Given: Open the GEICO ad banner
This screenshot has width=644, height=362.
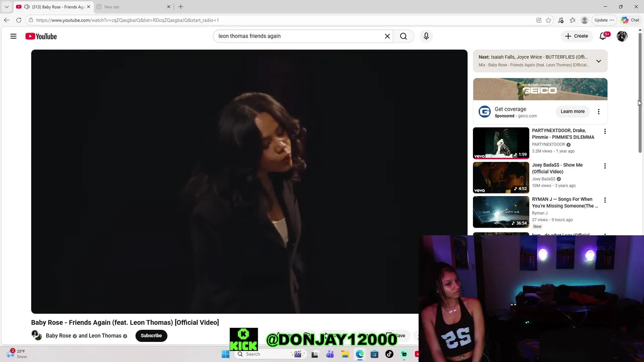Looking at the screenshot, I should pyautogui.click(x=540, y=89).
